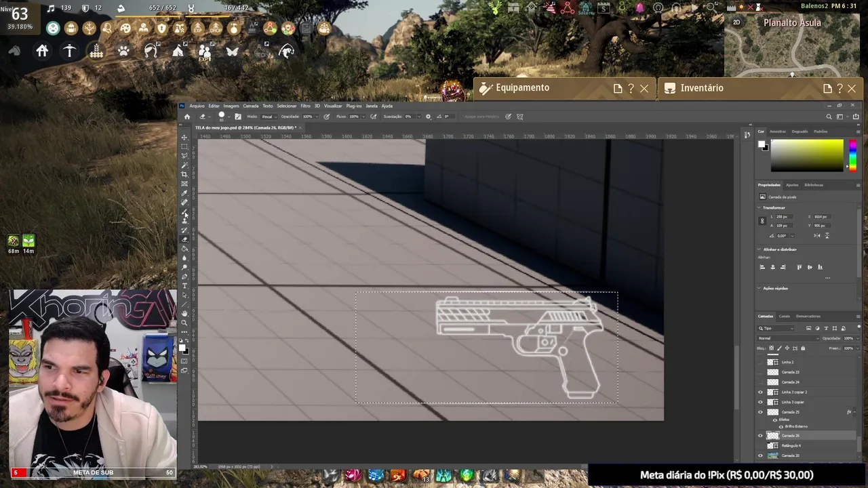Screen dimensions: 868x488
Task: Click the align left edges icon
Action: coord(762,267)
